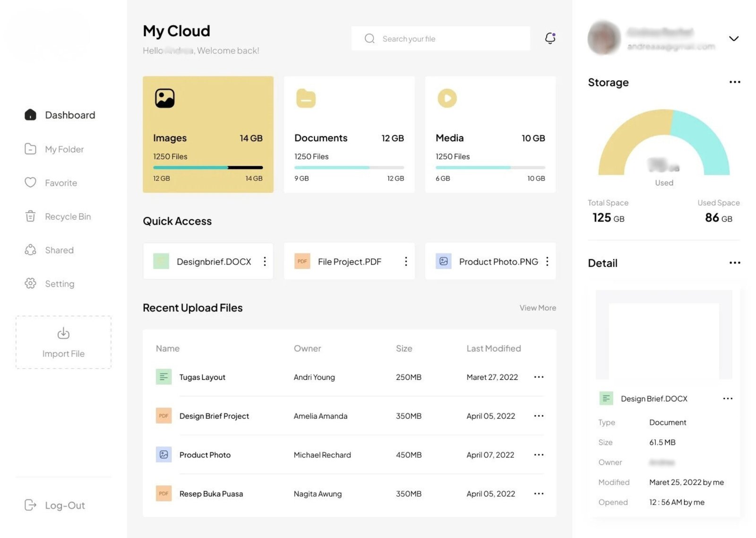Click the image icon beside Product Photo row
The height and width of the screenshot is (538, 756).
click(163, 455)
